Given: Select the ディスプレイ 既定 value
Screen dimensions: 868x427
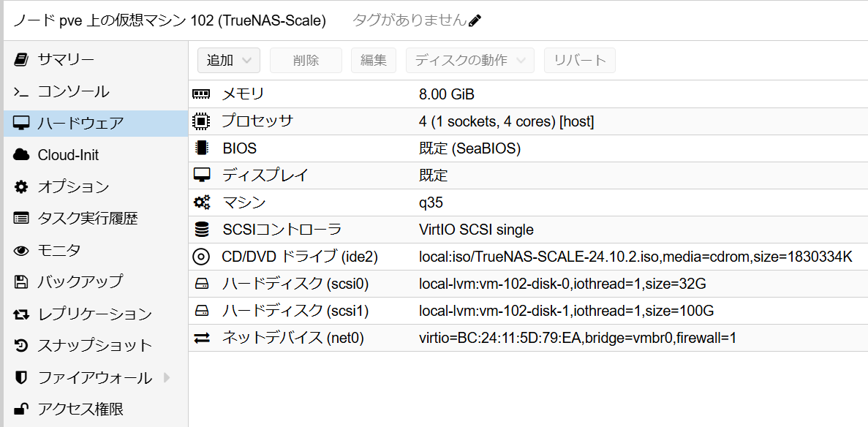Looking at the screenshot, I should coord(434,175).
